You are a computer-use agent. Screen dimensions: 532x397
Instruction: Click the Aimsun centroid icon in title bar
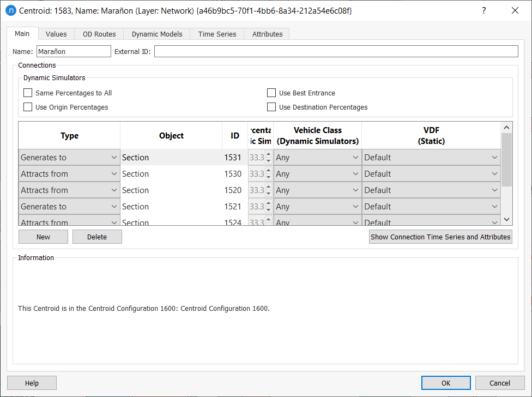click(11, 10)
